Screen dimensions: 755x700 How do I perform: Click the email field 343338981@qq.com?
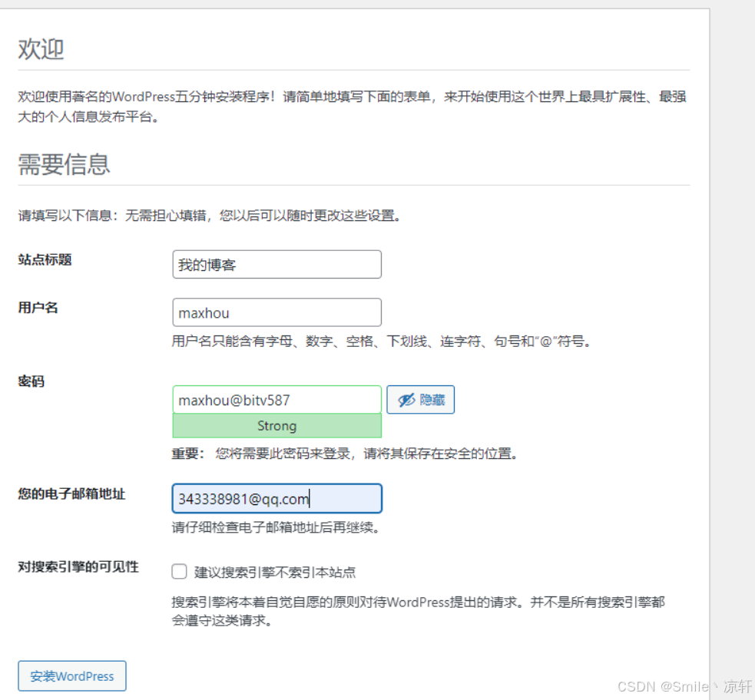pos(277,498)
